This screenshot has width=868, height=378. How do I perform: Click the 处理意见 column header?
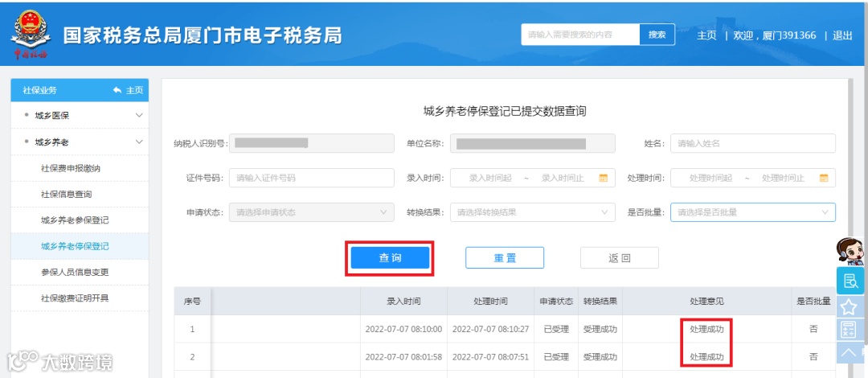pos(706,301)
